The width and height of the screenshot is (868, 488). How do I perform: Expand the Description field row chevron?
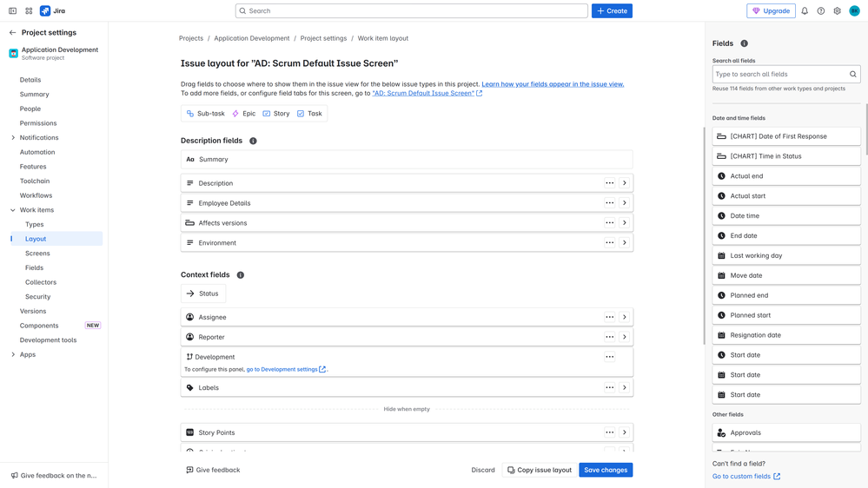click(625, 183)
